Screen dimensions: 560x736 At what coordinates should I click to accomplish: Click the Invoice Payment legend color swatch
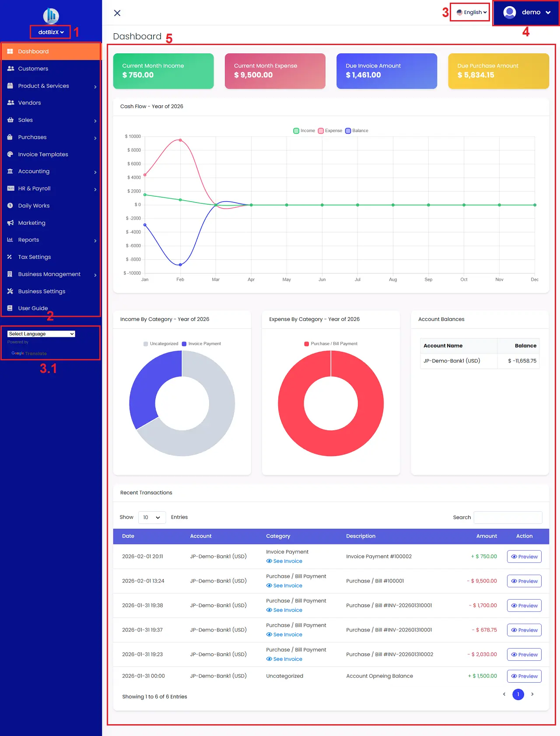coord(184,344)
